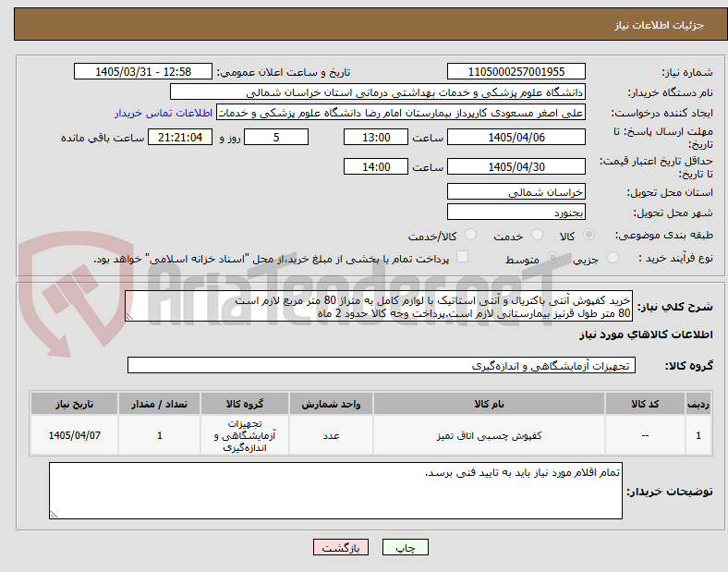Click the item code cell showing --
Image resolution: width=728 pixels, height=572 pixels.
(x=645, y=435)
